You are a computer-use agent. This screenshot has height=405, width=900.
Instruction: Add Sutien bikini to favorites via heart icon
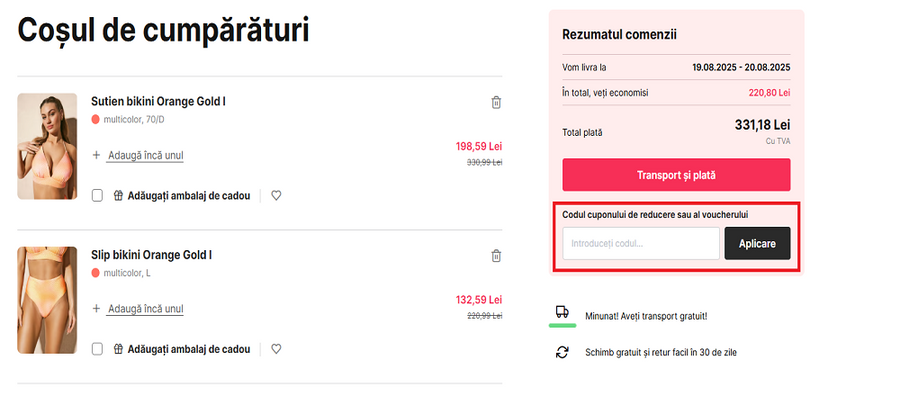pyautogui.click(x=276, y=196)
